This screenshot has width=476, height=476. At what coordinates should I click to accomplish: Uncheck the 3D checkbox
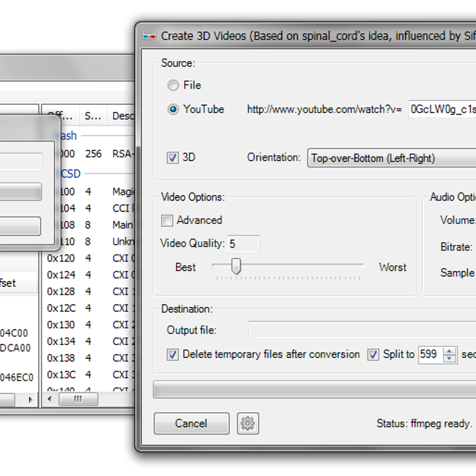click(172, 157)
